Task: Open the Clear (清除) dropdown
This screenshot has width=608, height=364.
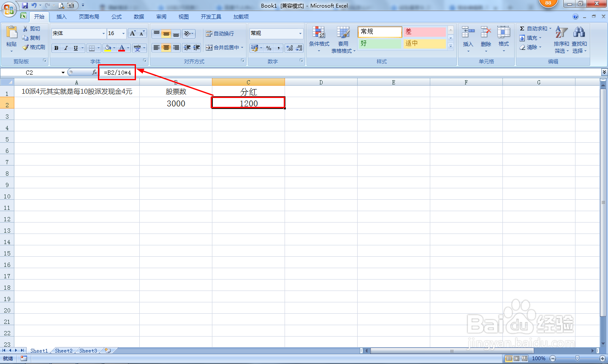Action: [531, 47]
